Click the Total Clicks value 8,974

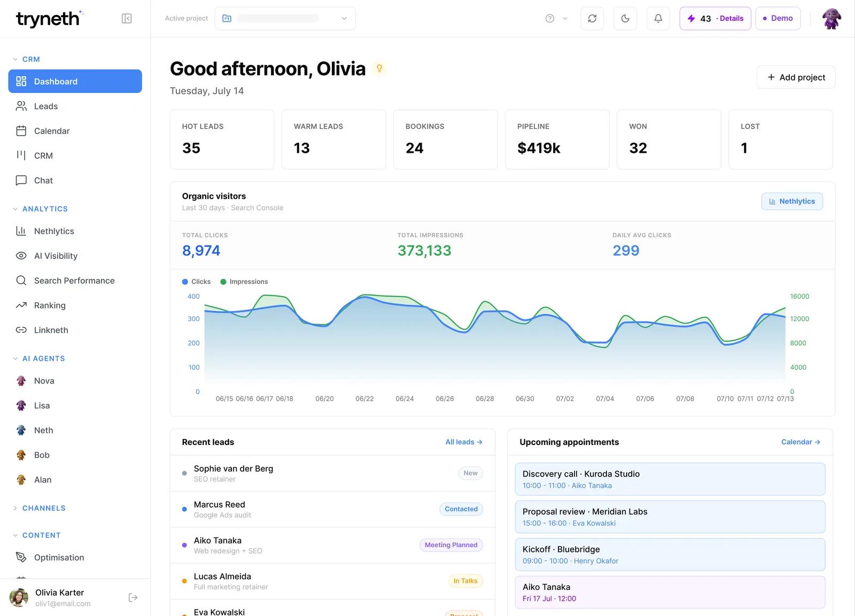(x=201, y=251)
